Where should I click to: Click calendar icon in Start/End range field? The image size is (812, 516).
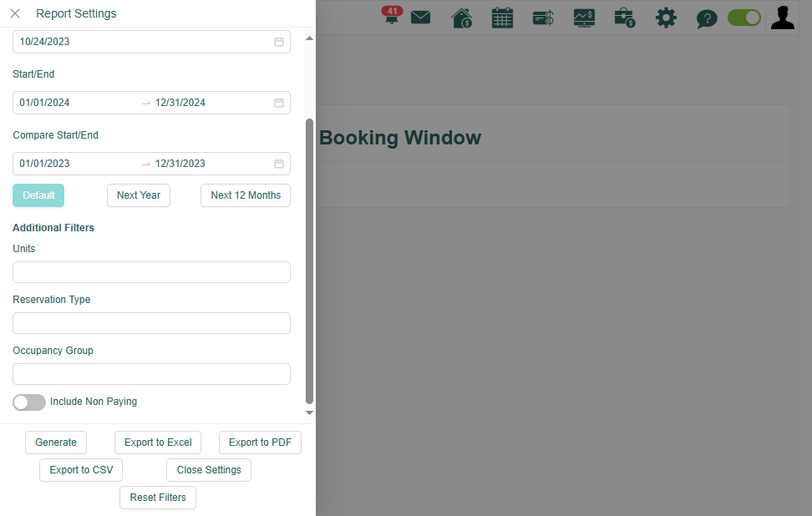click(279, 103)
